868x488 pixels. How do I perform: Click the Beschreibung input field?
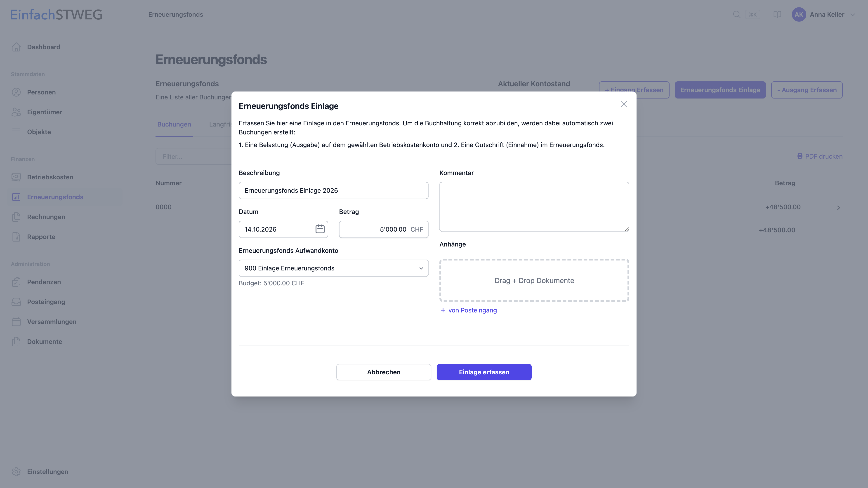tap(333, 190)
